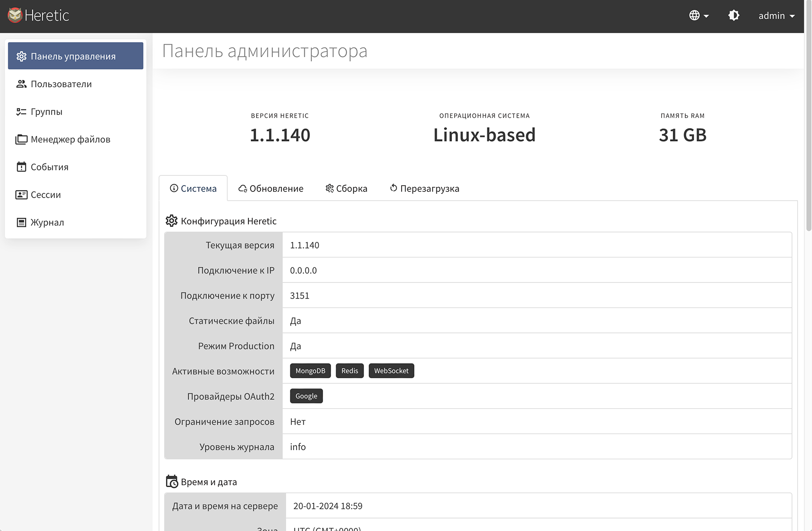
Task: Click the restart icon on Перезагрузка tab
Action: point(394,188)
